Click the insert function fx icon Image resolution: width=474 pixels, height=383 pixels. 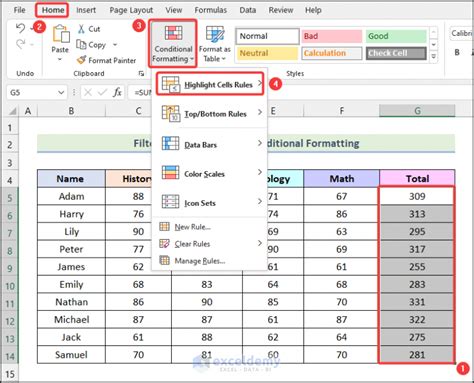[117, 92]
